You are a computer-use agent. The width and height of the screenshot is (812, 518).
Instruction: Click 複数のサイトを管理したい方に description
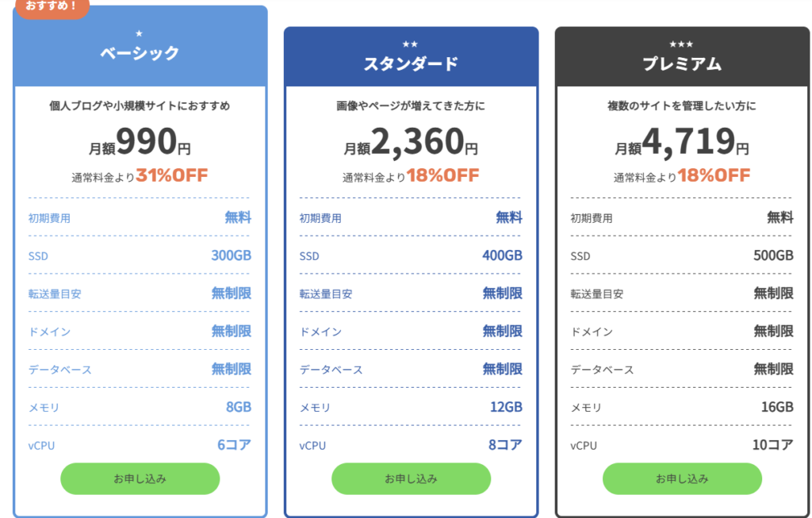point(682,106)
